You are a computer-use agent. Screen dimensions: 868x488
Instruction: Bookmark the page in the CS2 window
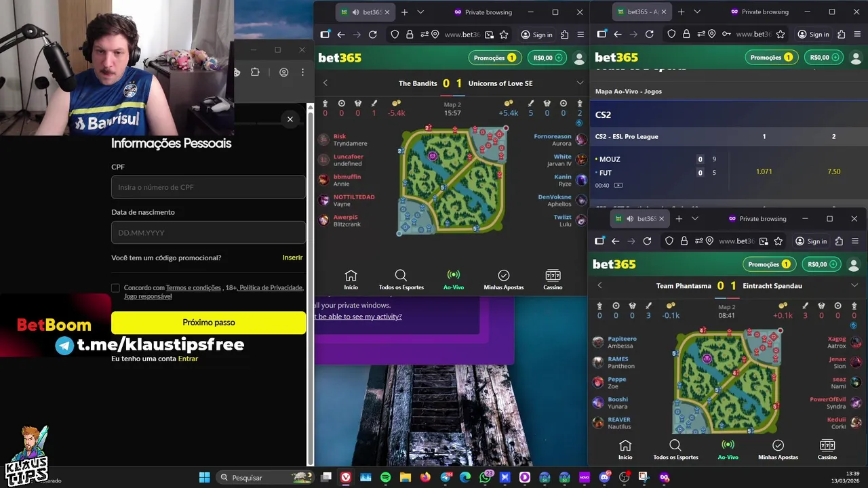point(781,34)
